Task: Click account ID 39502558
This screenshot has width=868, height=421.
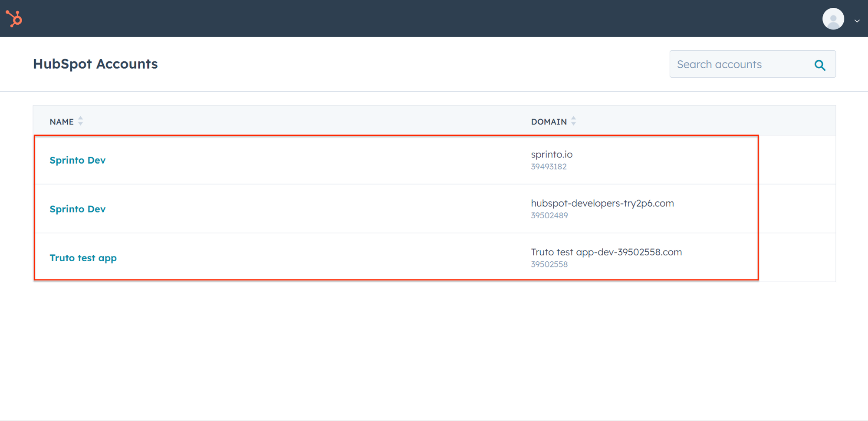Action: coord(549,264)
